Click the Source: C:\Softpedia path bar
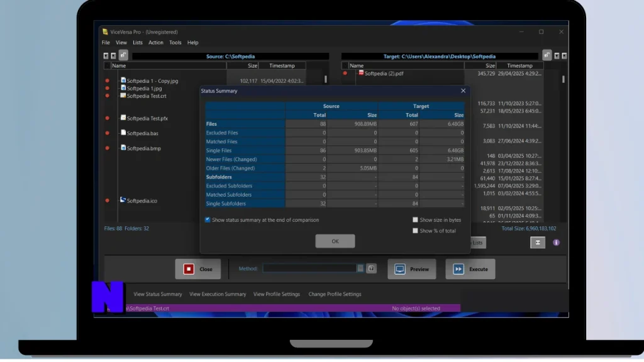 pos(230,56)
